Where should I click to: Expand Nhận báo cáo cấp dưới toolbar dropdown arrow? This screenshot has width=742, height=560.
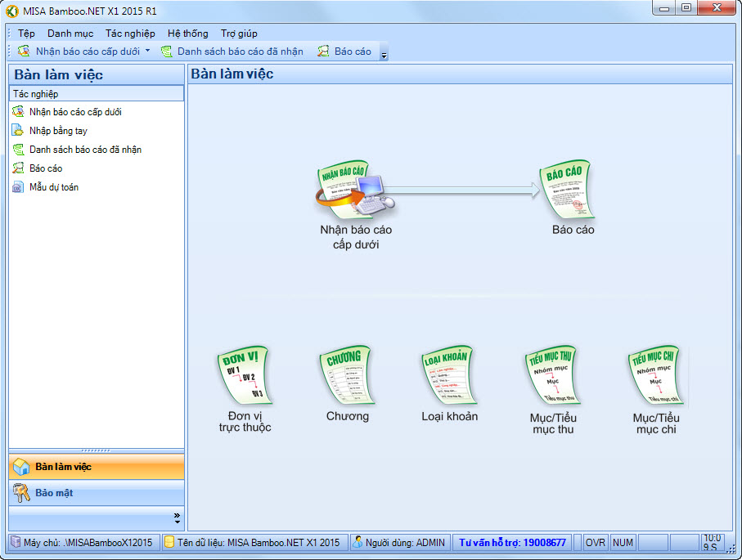pos(147,51)
